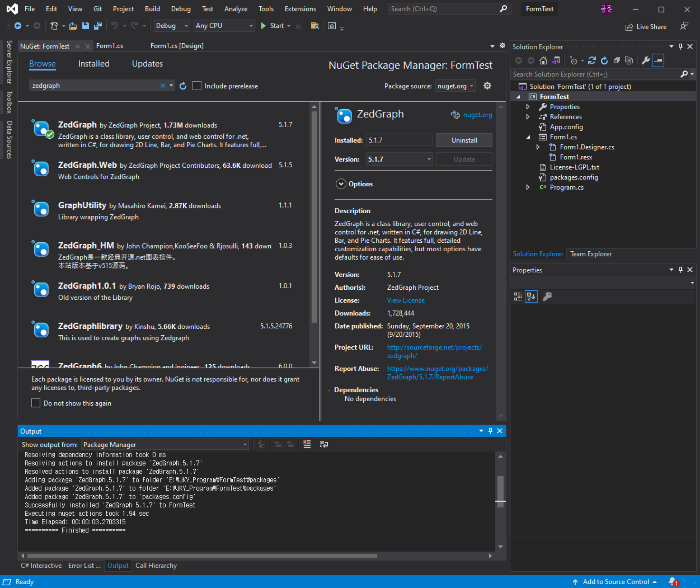Open the Error List tab
The image size is (700, 588).
point(84,566)
